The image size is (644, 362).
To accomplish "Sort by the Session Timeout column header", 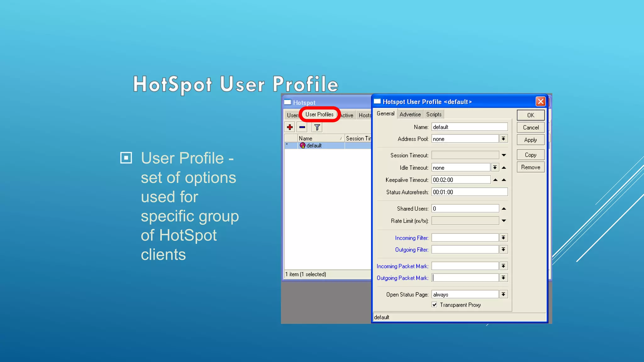I will pos(358,138).
